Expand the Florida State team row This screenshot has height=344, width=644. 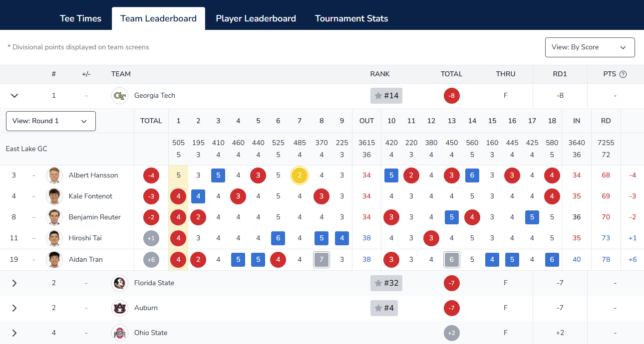click(x=14, y=283)
